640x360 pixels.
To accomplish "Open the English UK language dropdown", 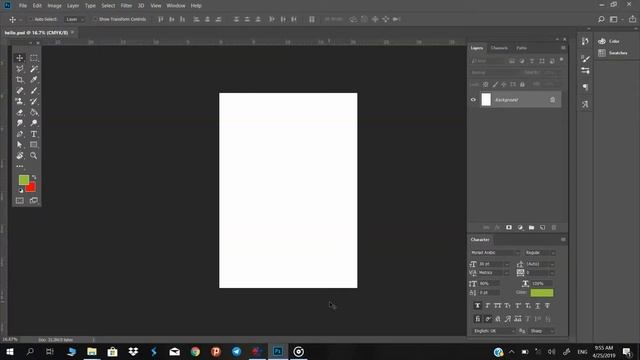I will tap(493, 331).
